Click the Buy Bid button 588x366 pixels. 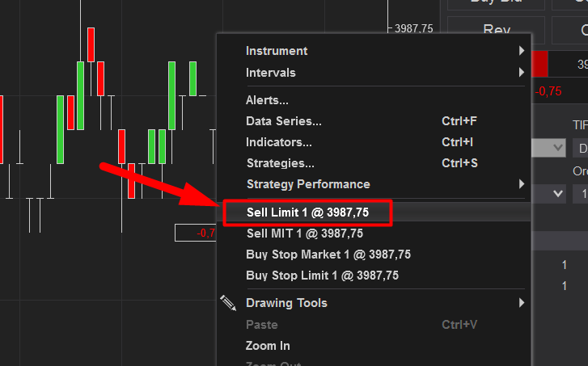click(x=495, y=2)
